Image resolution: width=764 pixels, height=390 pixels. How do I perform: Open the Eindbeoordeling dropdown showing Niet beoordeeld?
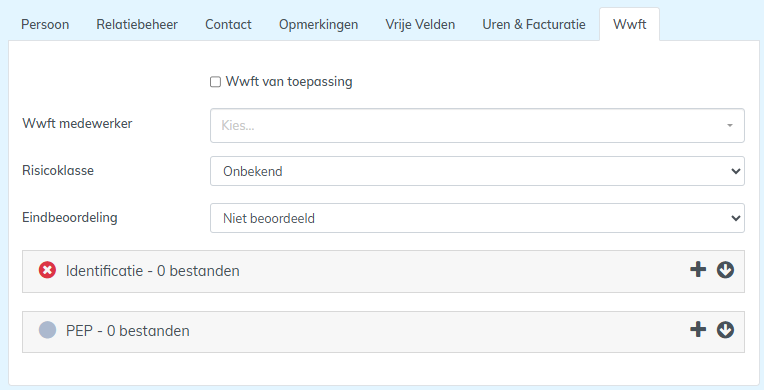point(477,218)
